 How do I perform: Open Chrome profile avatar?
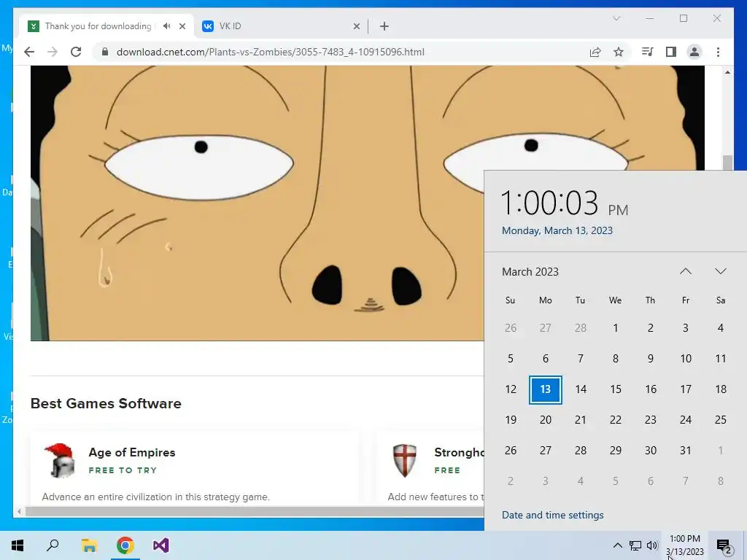point(694,52)
